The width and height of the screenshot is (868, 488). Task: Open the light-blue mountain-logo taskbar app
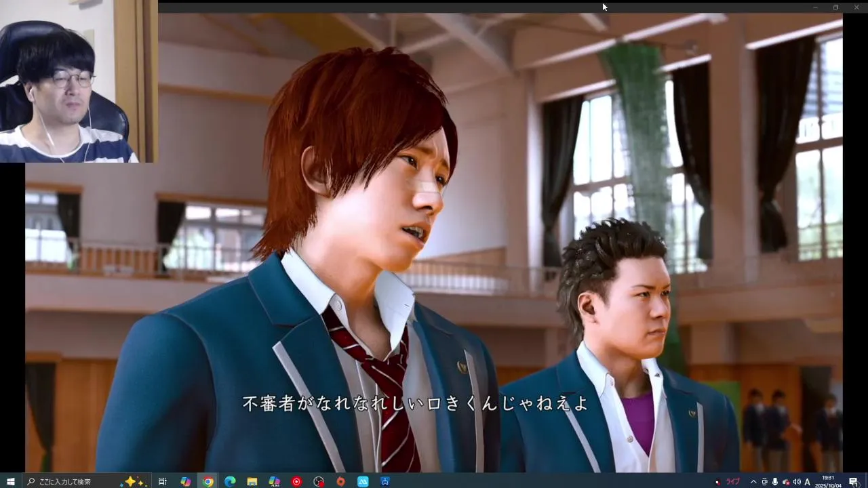363,482
